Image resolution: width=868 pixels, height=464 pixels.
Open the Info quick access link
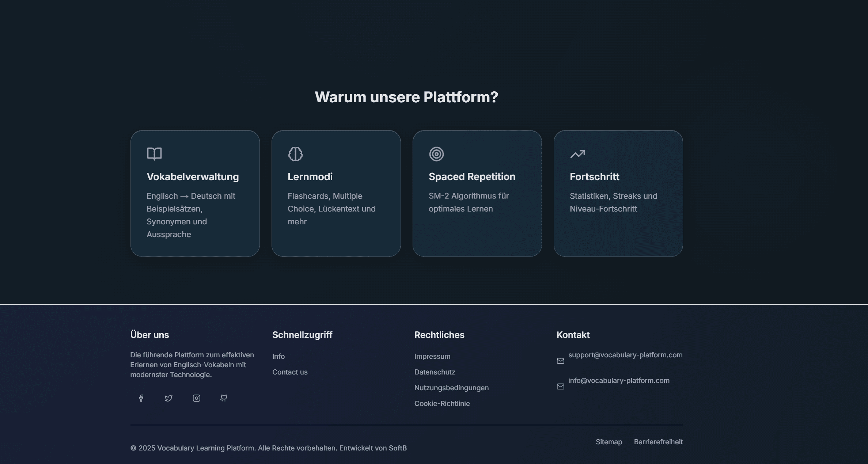click(x=278, y=356)
